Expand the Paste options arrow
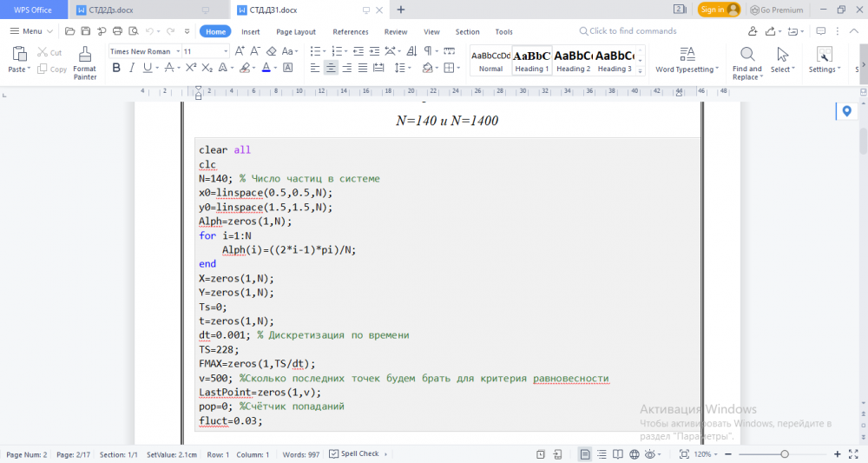The image size is (868, 463). (29, 69)
